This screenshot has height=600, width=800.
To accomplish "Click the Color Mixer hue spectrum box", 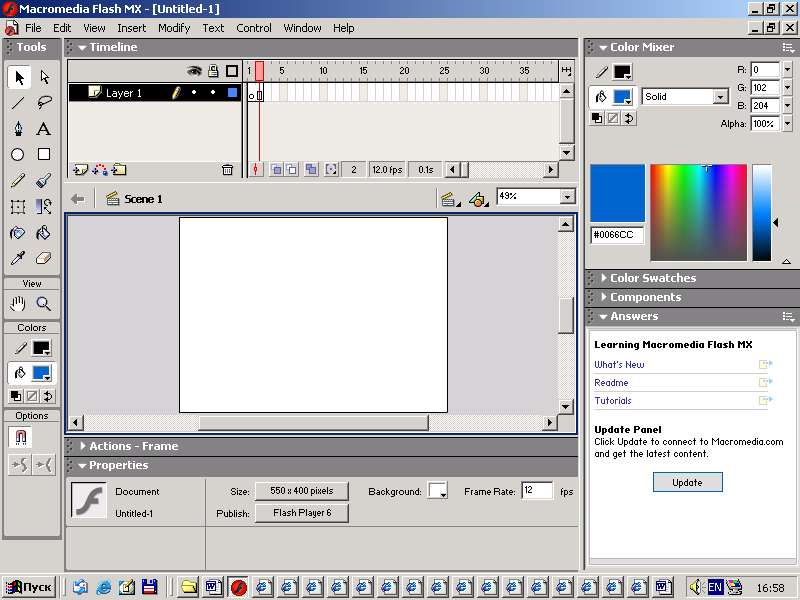I will [698, 213].
